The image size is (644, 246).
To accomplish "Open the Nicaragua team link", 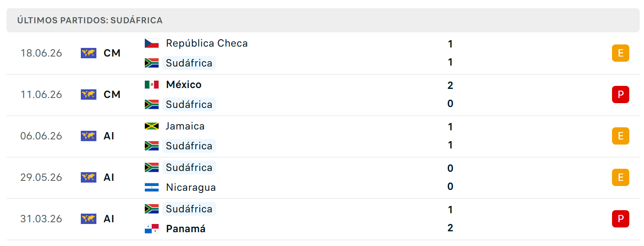I will point(191,187).
